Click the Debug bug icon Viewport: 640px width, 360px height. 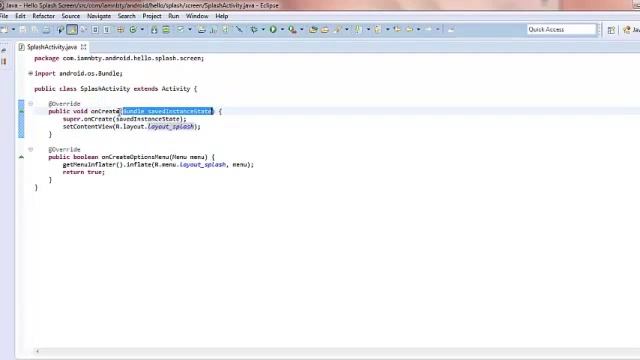click(x=254, y=29)
